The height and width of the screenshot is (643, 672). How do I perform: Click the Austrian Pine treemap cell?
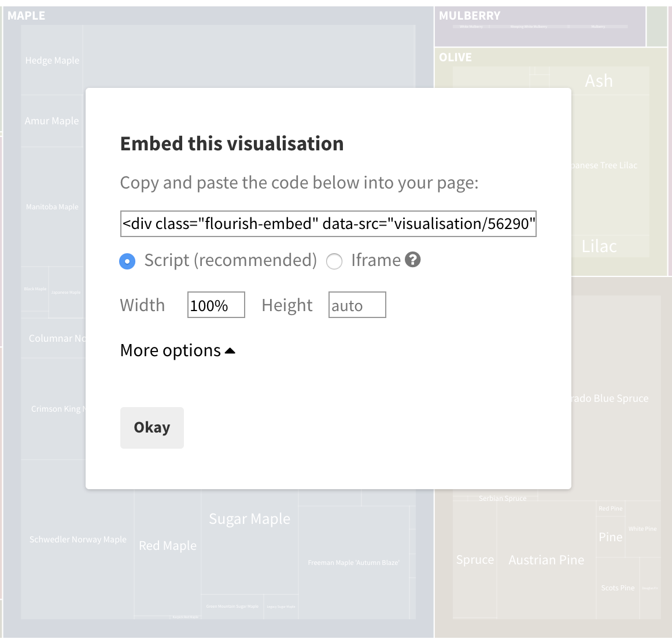point(547,560)
